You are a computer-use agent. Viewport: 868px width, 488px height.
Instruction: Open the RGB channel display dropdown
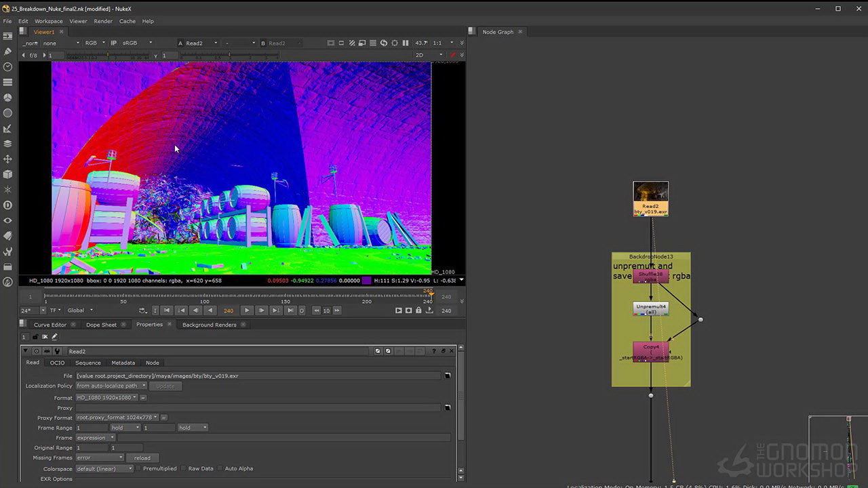(94, 43)
